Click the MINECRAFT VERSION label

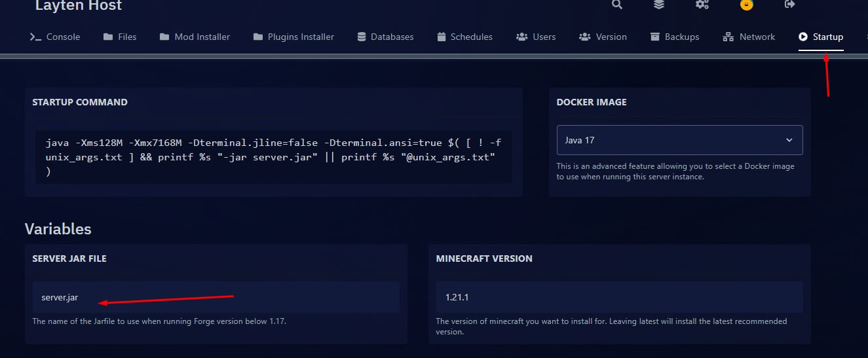click(x=484, y=259)
